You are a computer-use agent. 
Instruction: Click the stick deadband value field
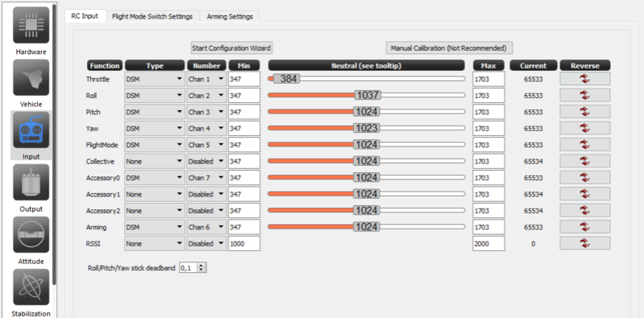click(188, 268)
